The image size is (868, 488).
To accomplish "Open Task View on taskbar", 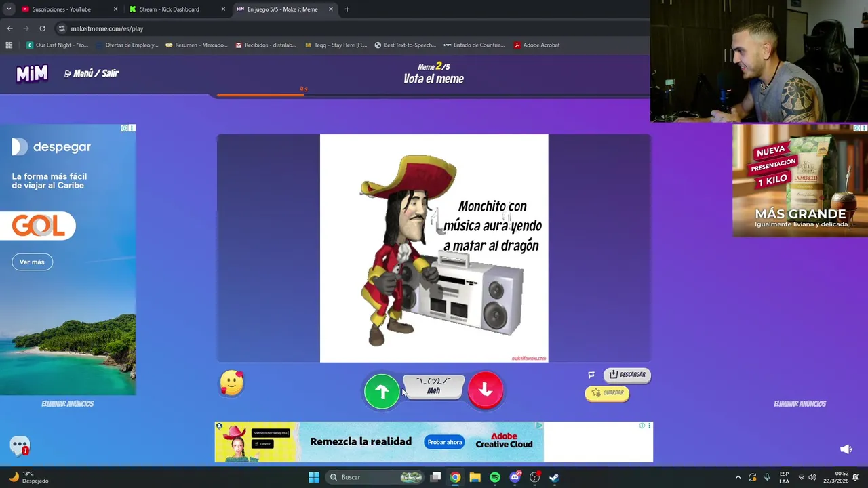I will [436, 477].
